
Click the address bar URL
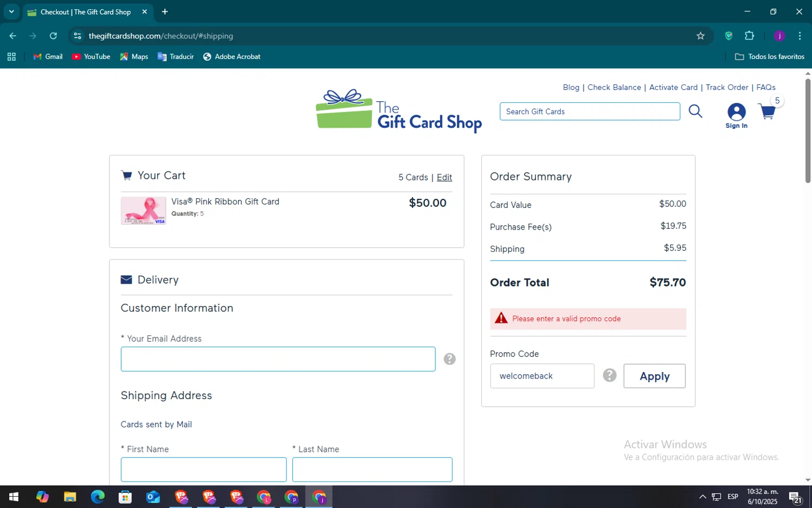click(x=161, y=36)
